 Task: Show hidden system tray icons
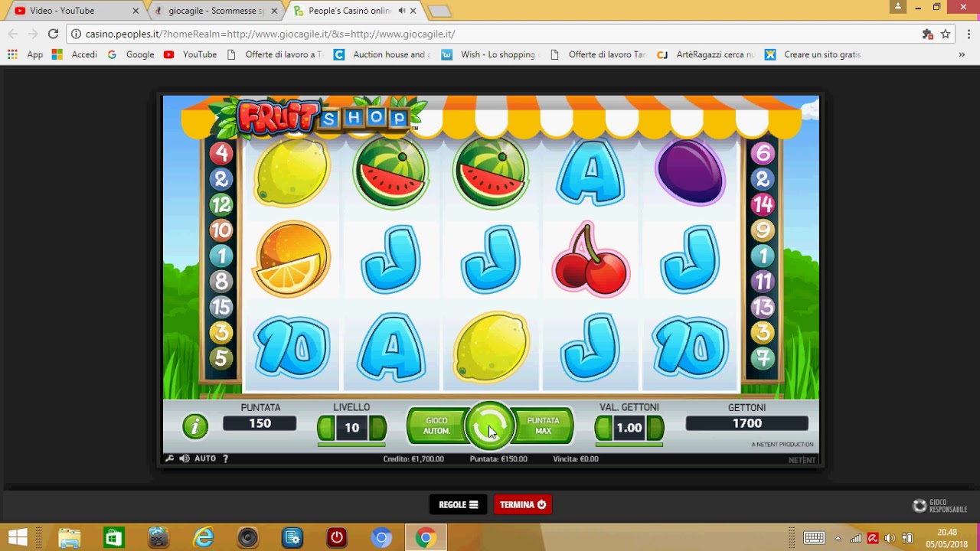[x=838, y=538]
